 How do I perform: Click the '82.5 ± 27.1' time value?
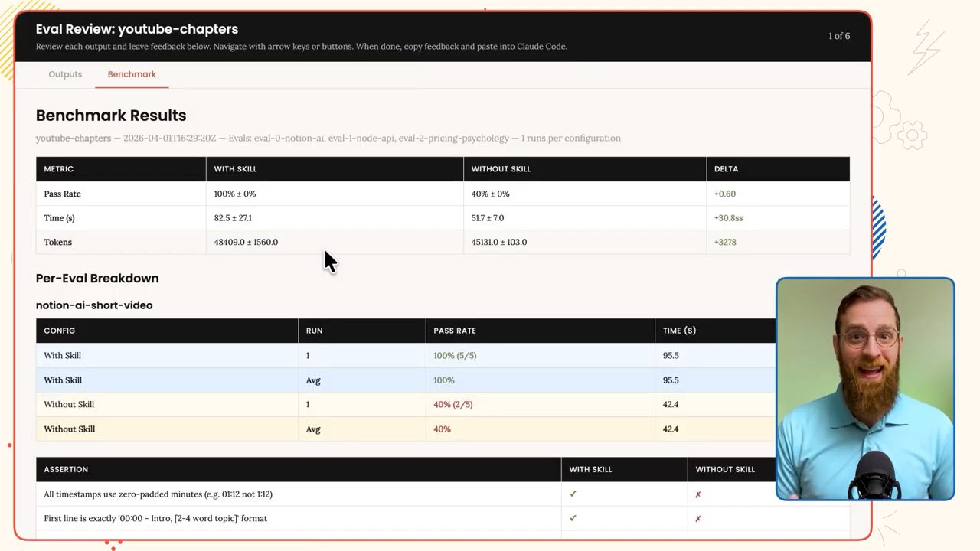(233, 218)
